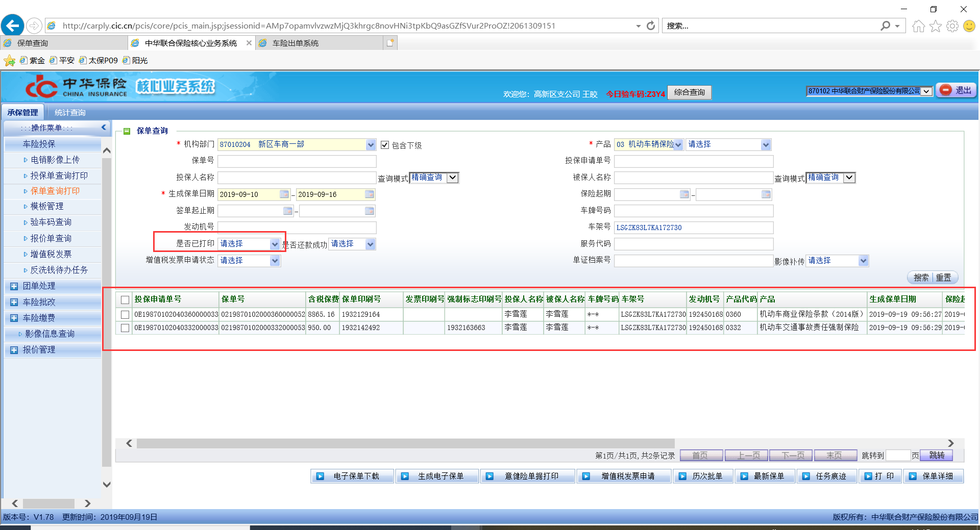Open the browser home page icon
This screenshot has width=980, height=530.
(918, 26)
